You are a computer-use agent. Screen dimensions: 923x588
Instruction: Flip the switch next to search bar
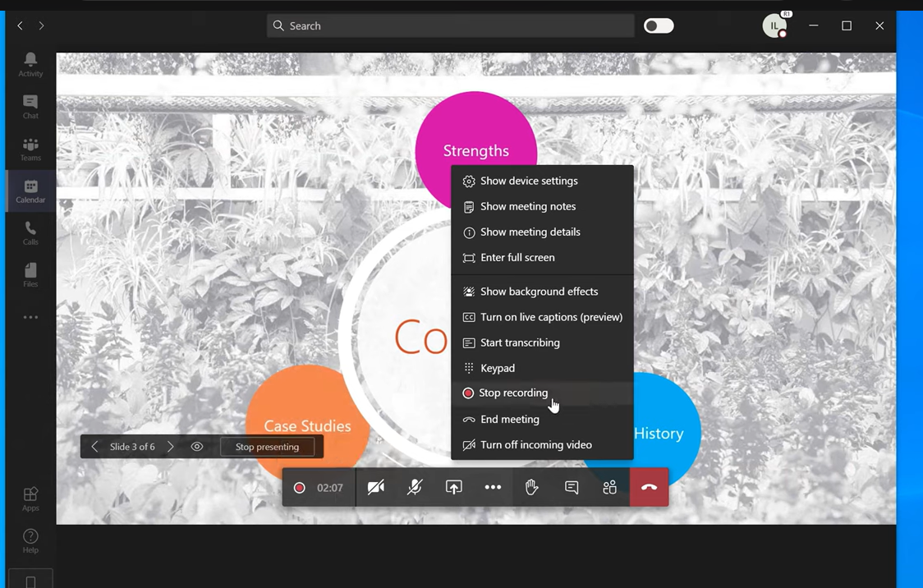click(659, 26)
